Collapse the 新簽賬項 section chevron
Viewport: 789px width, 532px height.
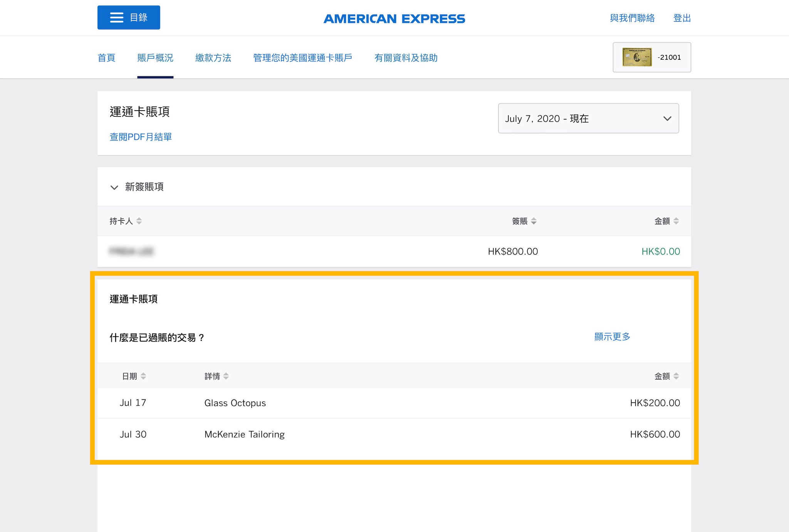(114, 187)
